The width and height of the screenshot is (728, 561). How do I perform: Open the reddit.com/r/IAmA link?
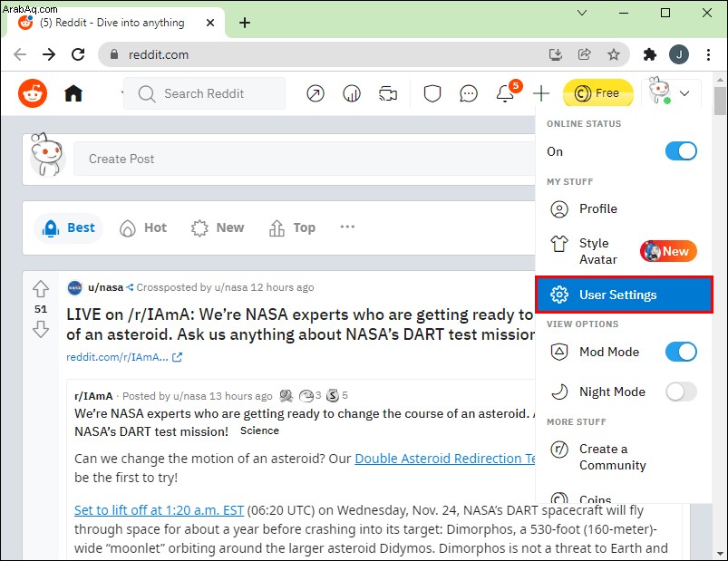click(x=124, y=357)
